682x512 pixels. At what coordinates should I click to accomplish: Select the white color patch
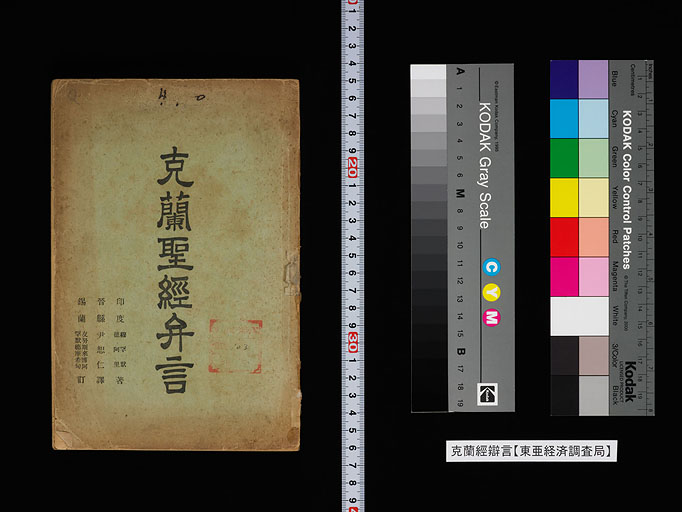pyautogui.click(x=578, y=316)
